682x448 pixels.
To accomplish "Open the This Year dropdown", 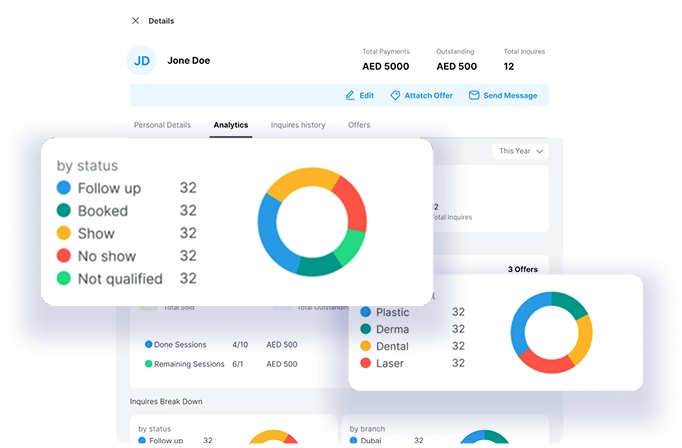I will (x=521, y=151).
